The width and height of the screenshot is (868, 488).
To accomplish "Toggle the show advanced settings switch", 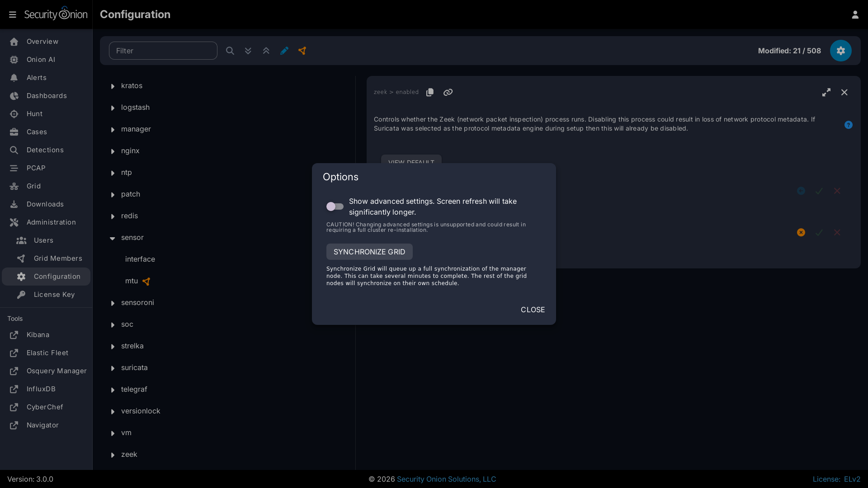I will [x=335, y=206].
